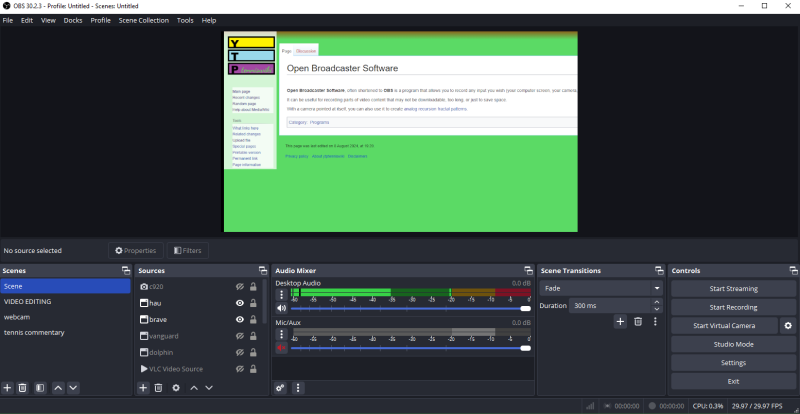The width and height of the screenshot is (800, 414).
Task: Show the dolphin source via eye icon
Action: 240,352
